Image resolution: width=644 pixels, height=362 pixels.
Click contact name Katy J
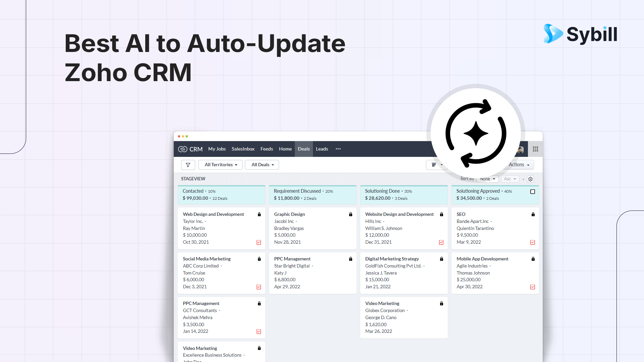pos(280,273)
